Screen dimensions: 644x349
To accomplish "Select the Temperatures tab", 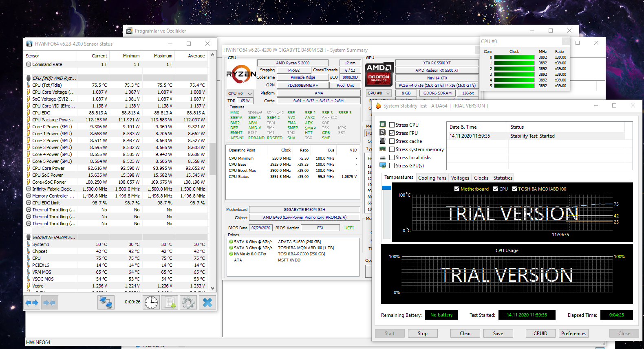I will tap(399, 177).
